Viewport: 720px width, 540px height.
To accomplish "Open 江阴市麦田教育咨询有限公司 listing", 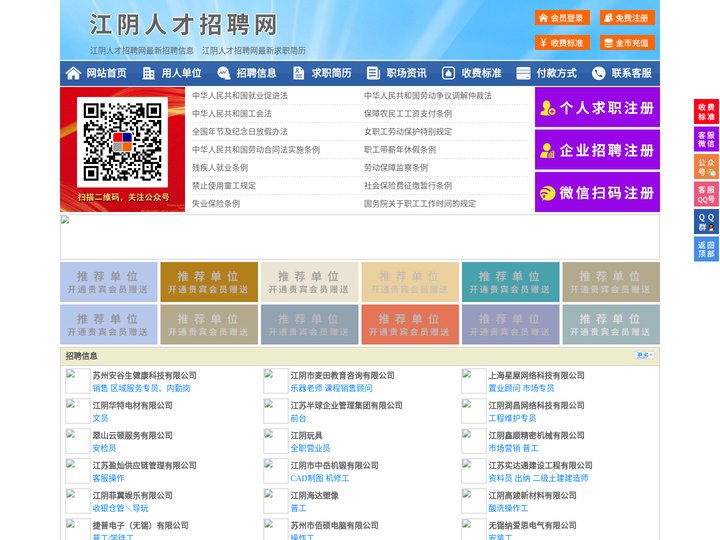I will 343,376.
